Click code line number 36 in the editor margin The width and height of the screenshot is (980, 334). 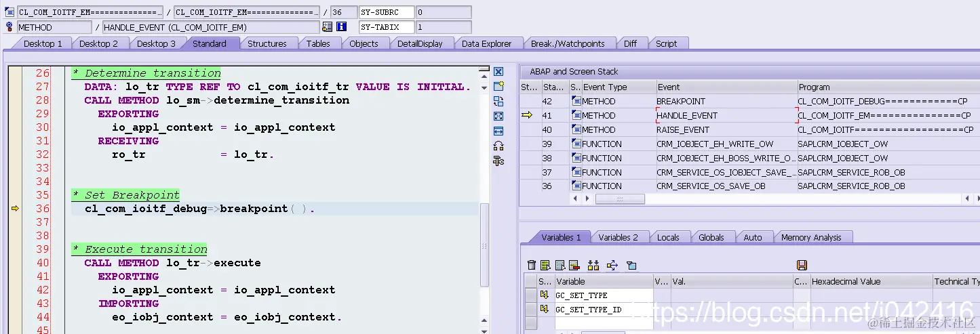pos(43,209)
